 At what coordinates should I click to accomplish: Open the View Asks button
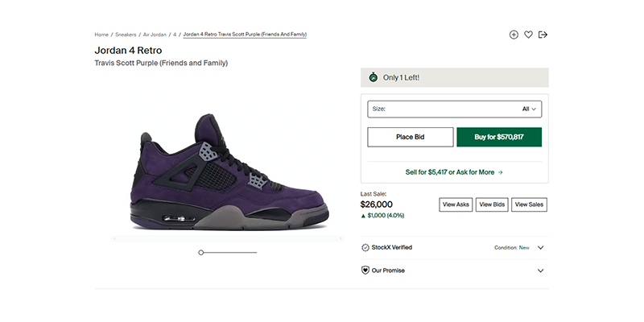click(x=456, y=204)
